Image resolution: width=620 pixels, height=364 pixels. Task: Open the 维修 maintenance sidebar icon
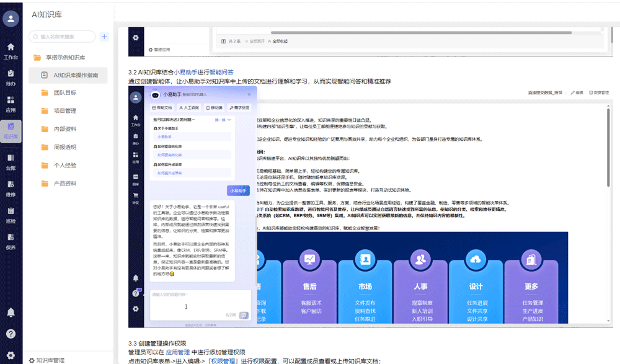[x=11, y=188]
